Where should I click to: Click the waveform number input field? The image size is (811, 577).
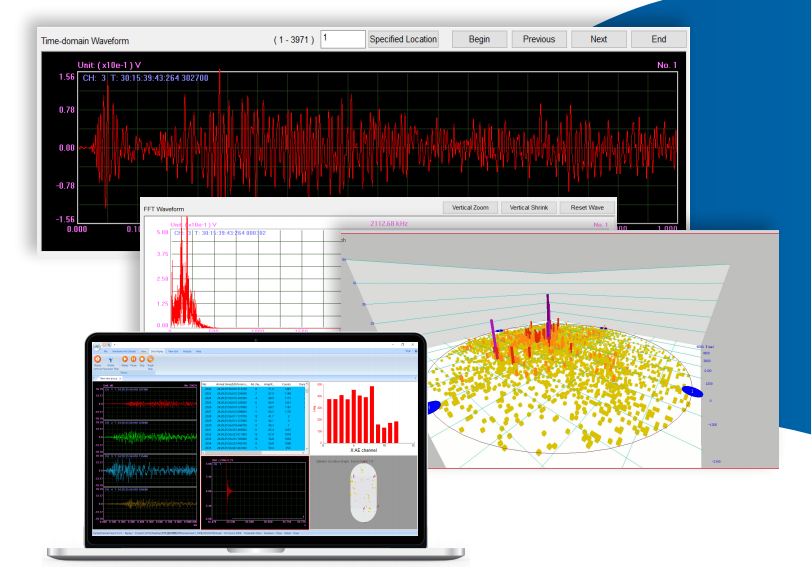click(342, 39)
